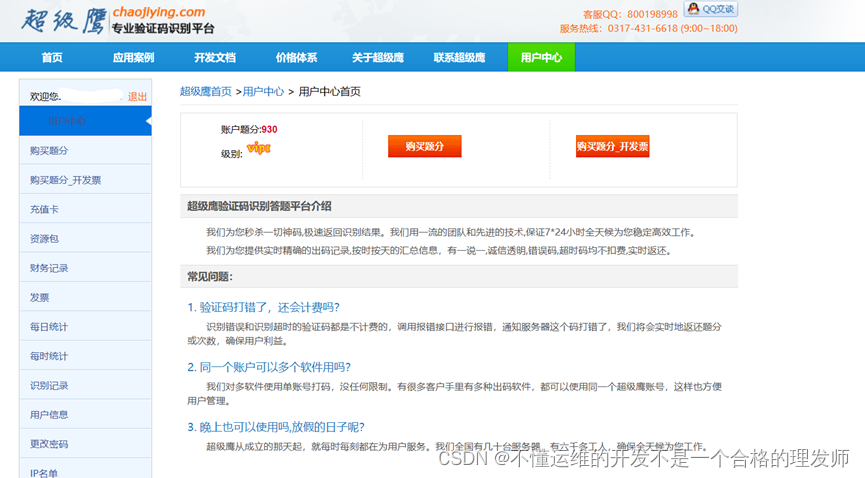The image size is (865, 478).
Task: Open 更改密码 in the left sidebar
Action: tap(86, 444)
